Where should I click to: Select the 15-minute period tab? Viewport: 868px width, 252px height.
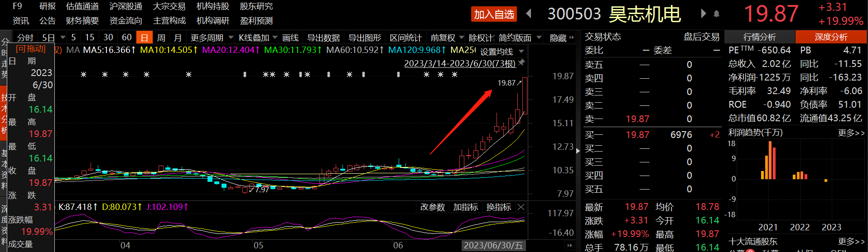[90, 38]
